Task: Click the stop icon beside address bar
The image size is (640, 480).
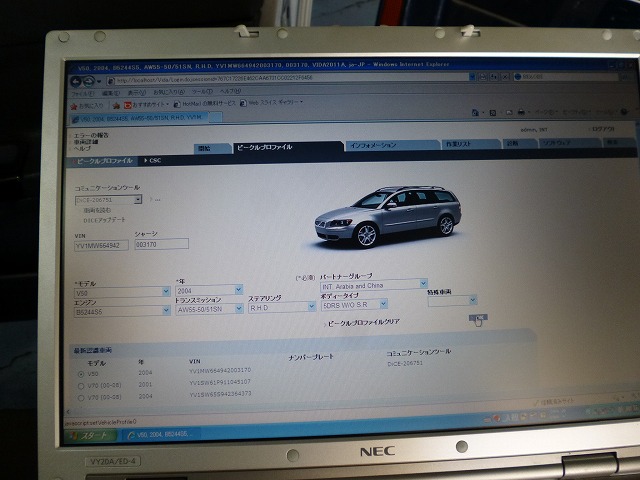Action: click(x=505, y=76)
